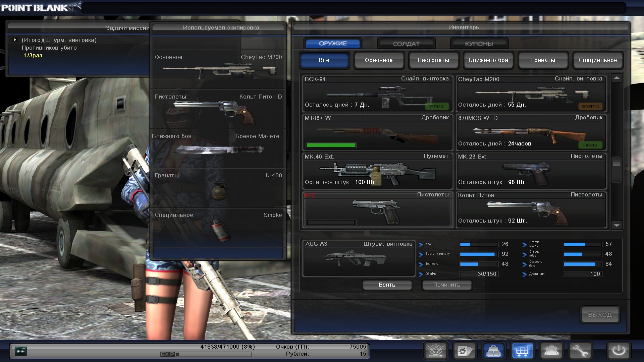The width and height of the screenshot is (644, 362).
Task: Select the 870MCS W. D shotgun card
Action: click(x=531, y=132)
